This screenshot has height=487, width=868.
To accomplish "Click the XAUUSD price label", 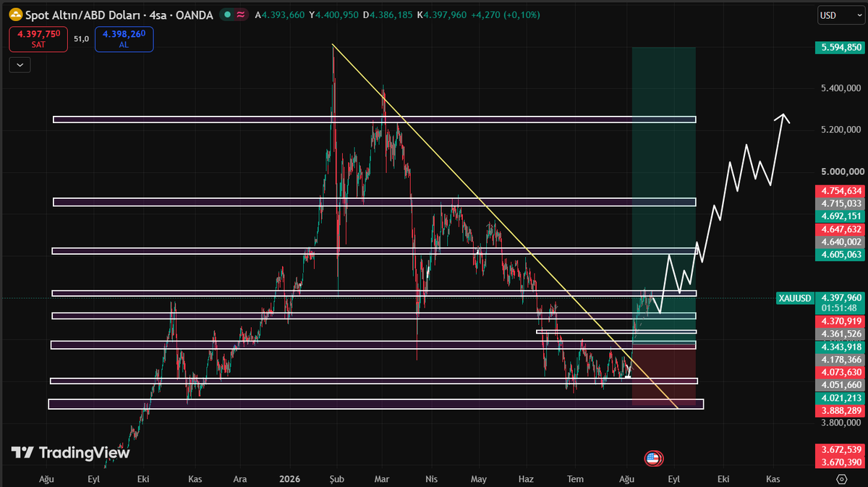I will (795, 297).
